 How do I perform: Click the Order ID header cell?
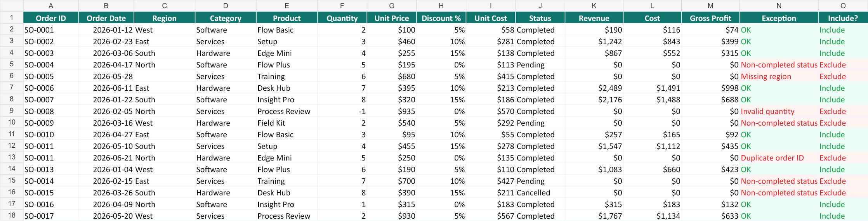pos(51,18)
